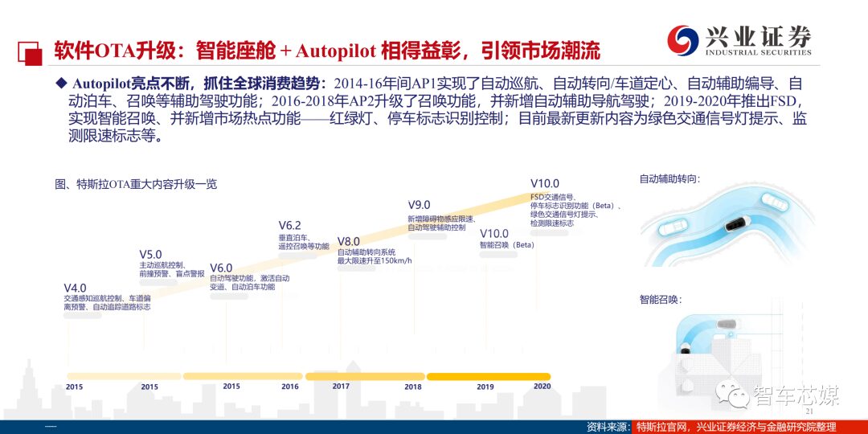
Task: Click the 2020 year label
Action: (x=542, y=386)
